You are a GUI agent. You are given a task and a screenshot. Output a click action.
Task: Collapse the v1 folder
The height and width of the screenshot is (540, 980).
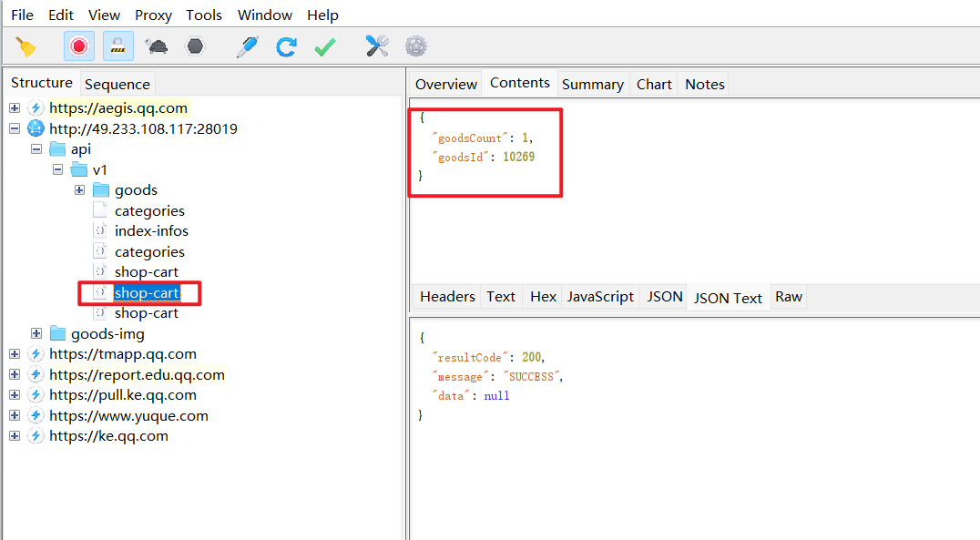[x=58, y=169]
